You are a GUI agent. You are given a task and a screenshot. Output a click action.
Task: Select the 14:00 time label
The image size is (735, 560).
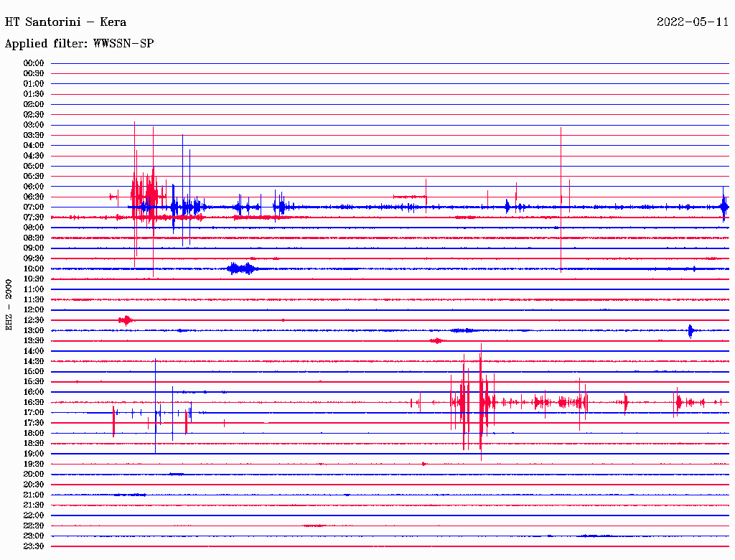(x=34, y=351)
